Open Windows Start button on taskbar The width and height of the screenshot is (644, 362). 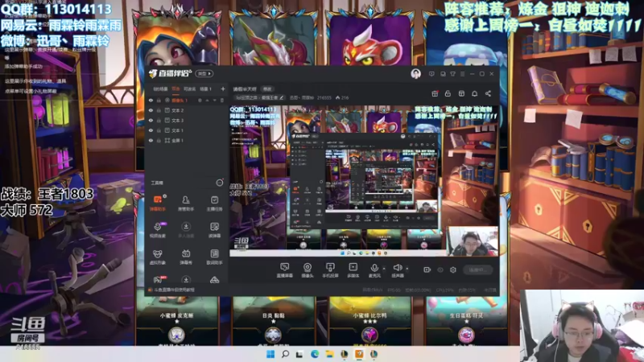point(270,354)
